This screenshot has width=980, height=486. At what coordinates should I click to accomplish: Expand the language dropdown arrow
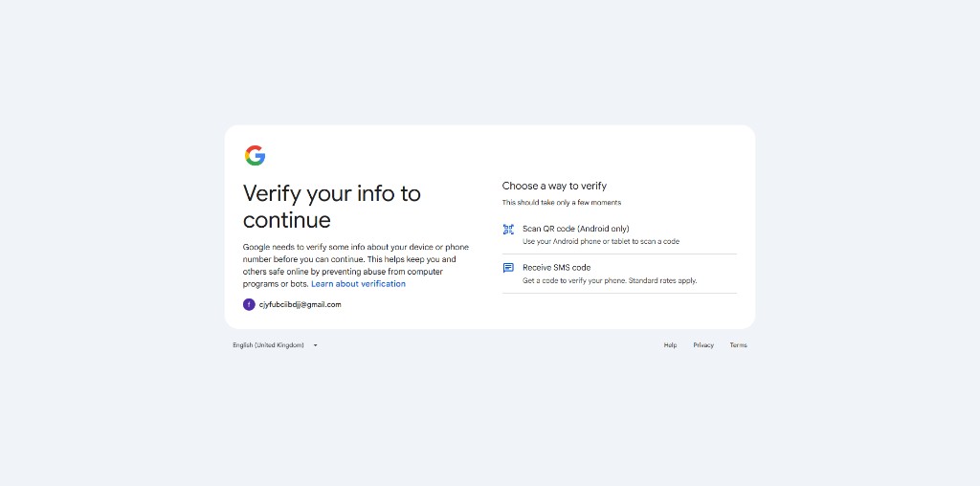pyautogui.click(x=315, y=345)
